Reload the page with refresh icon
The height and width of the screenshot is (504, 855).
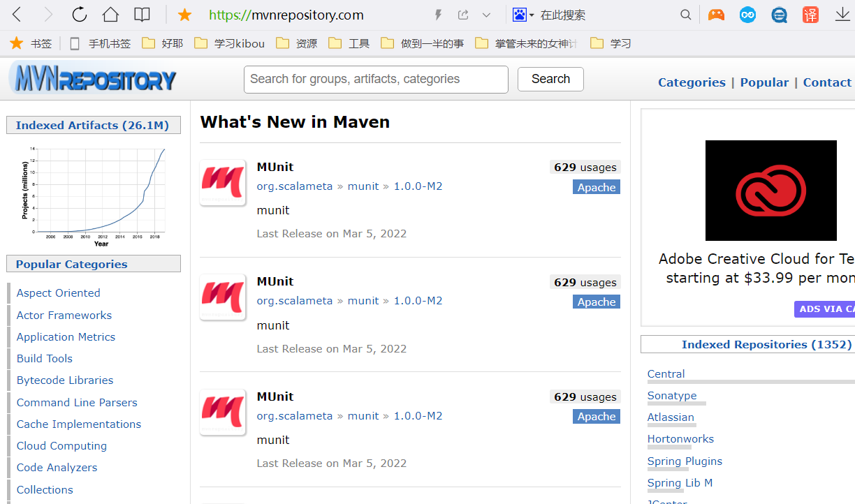tap(80, 15)
